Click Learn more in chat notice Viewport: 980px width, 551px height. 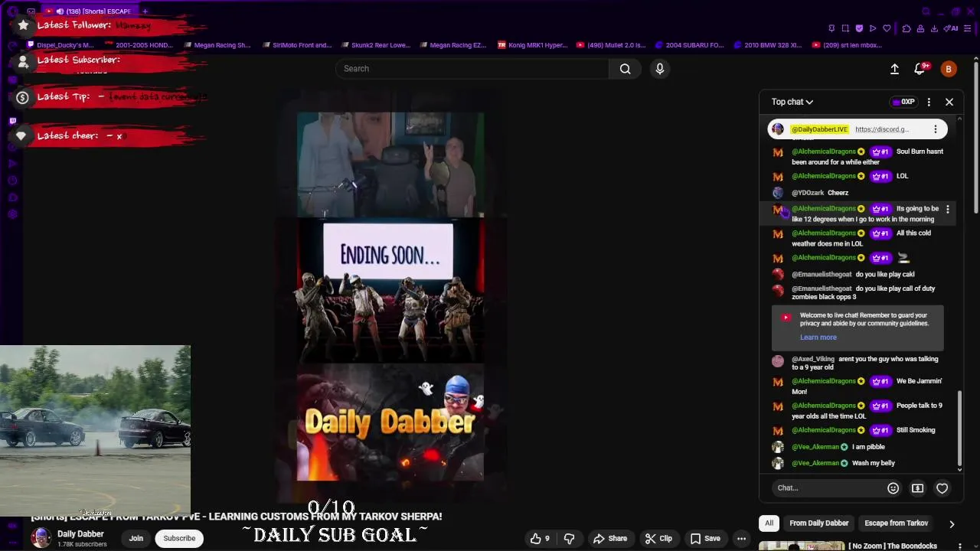tap(818, 337)
